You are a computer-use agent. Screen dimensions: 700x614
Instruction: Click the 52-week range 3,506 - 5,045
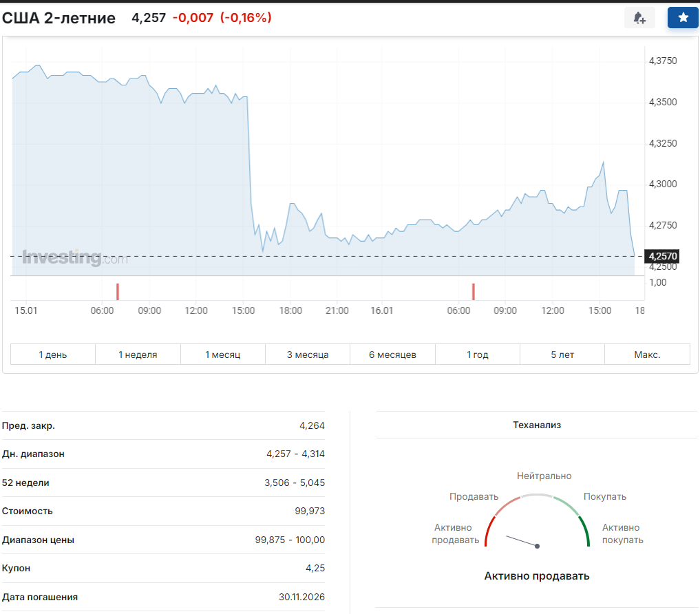[x=295, y=483]
